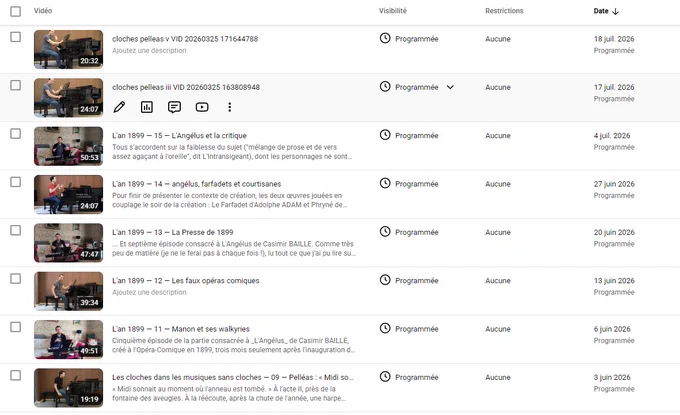Click the 19:19 video thumbnail
This screenshot has height=415, width=680.
point(69,388)
